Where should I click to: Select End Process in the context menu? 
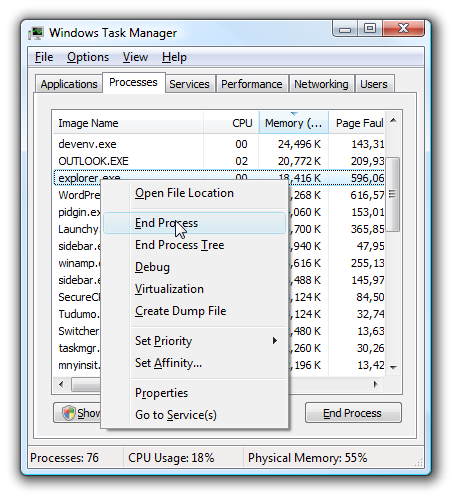(195, 223)
